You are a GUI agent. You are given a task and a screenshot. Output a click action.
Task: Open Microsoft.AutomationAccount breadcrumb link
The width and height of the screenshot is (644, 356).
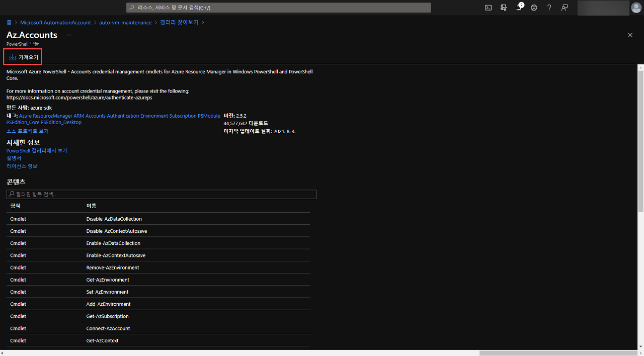(x=55, y=23)
